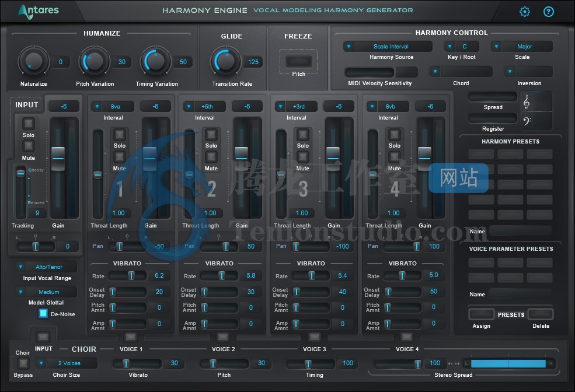
Task: Open the Chord dropdown
Action: [x=461, y=71]
